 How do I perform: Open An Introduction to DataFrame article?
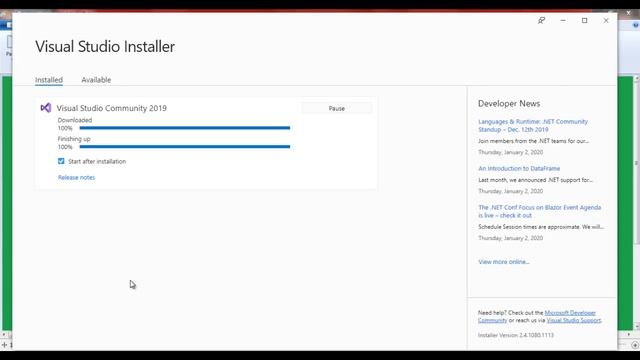519,168
